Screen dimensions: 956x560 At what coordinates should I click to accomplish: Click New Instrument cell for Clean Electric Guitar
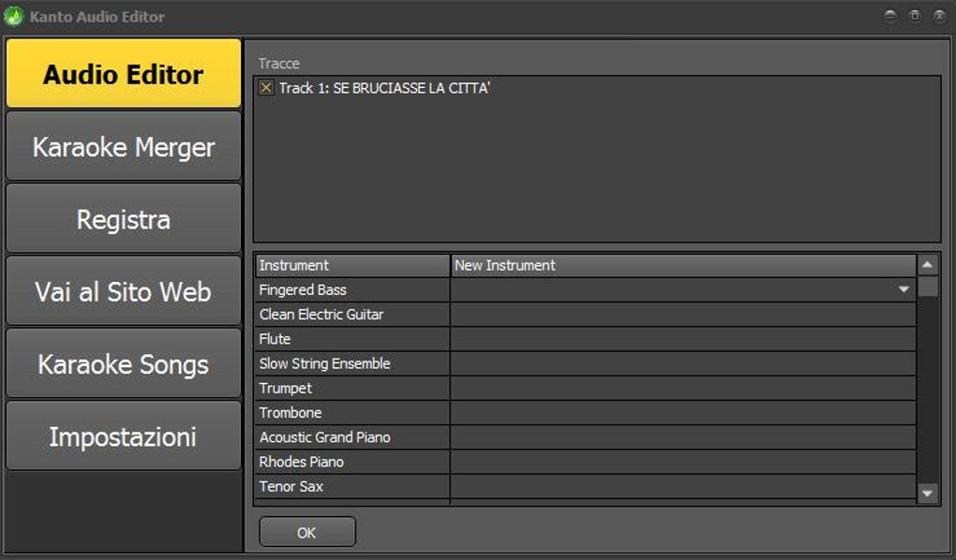[x=683, y=315]
